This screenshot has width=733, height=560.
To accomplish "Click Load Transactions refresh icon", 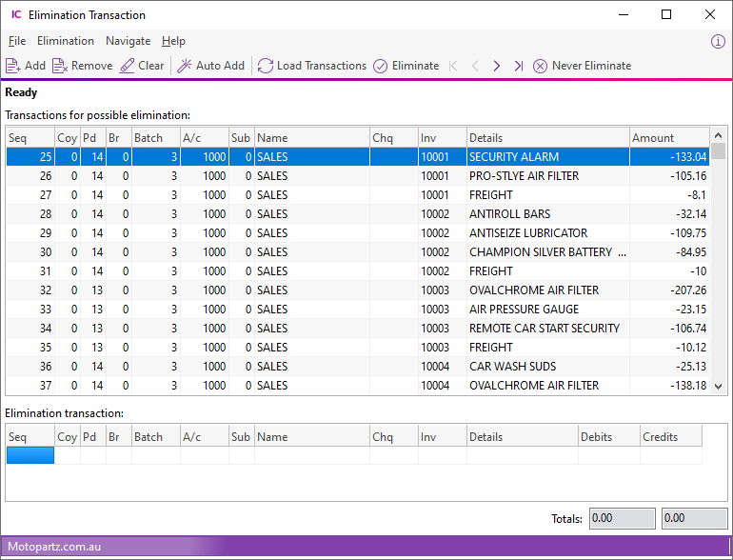I will pos(266,66).
